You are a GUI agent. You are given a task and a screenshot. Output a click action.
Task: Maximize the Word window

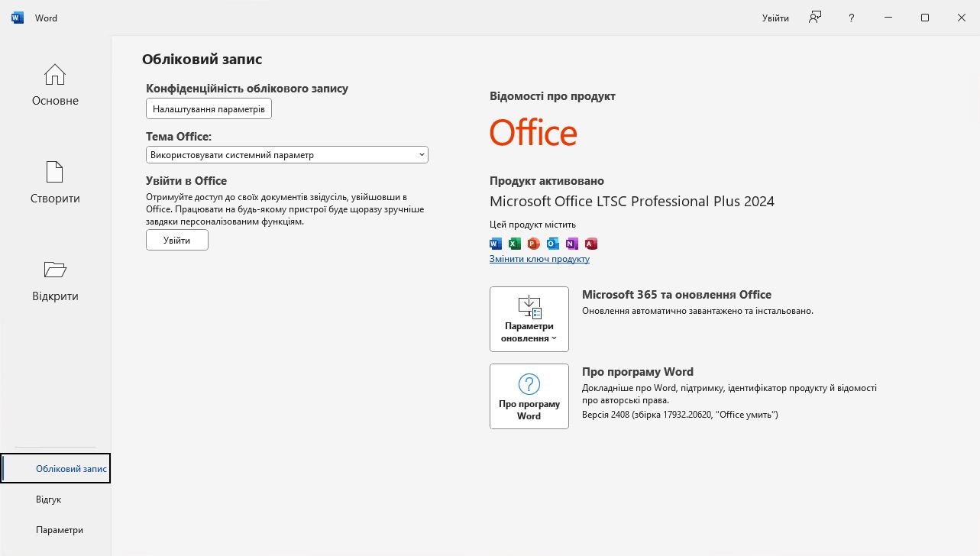click(x=925, y=18)
